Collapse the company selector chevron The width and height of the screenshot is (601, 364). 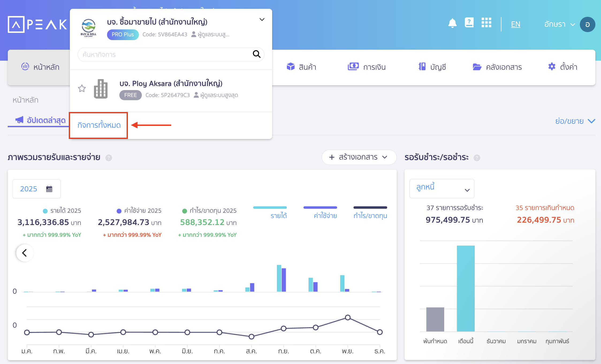coord(262,20)
